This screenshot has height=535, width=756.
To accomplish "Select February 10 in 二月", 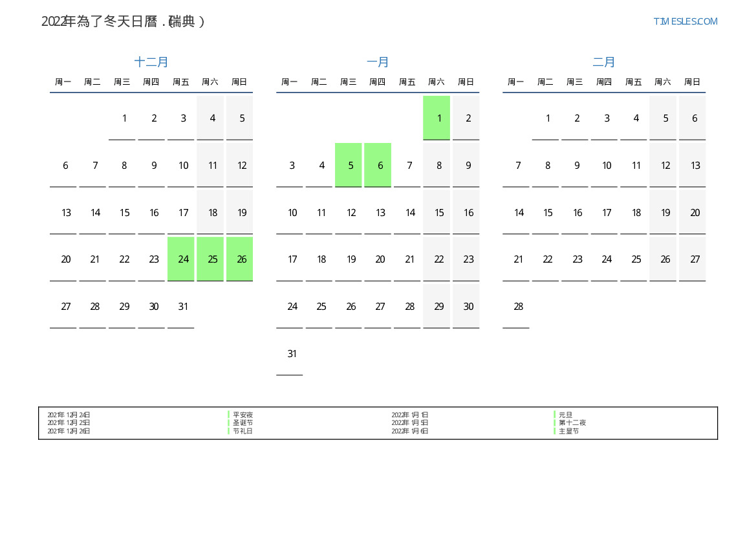I will 604,165.
